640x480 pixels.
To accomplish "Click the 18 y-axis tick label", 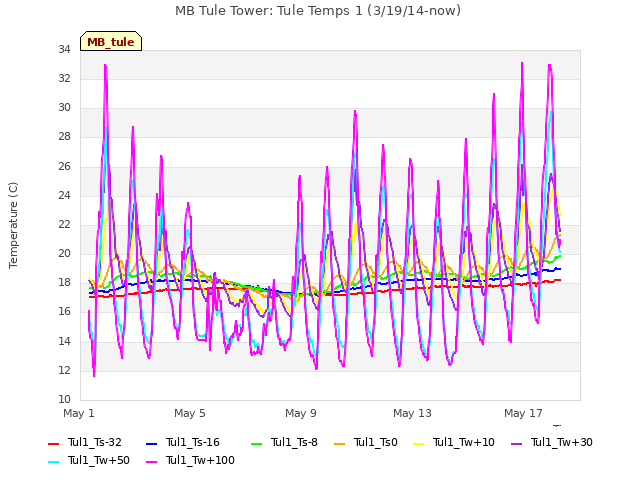I will [x=64, y=282].
